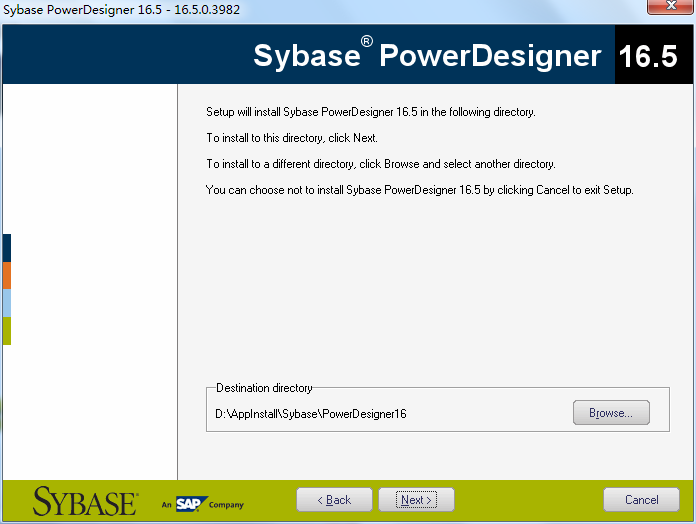This screenshot has height=524, width=696.
Task: Click the text 'To install to this directory, click Next.'
Action: (292, 138)
